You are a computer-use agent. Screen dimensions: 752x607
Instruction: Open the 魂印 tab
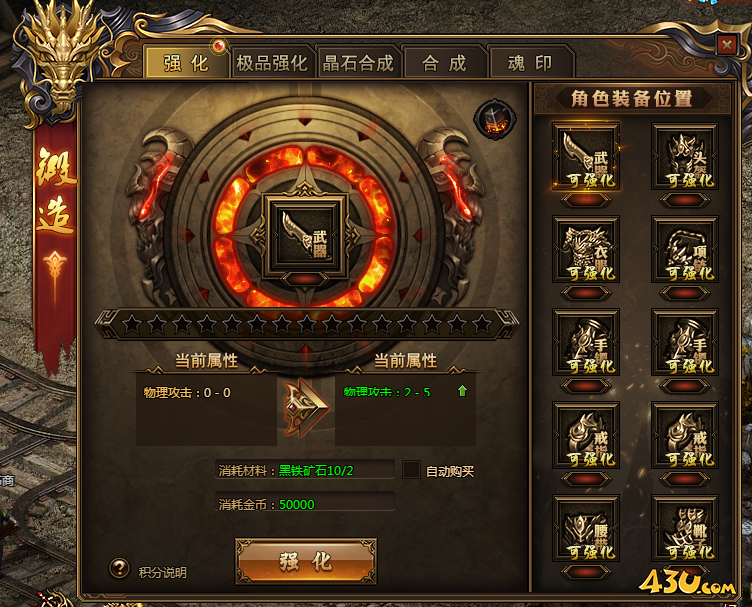point(530,62)
